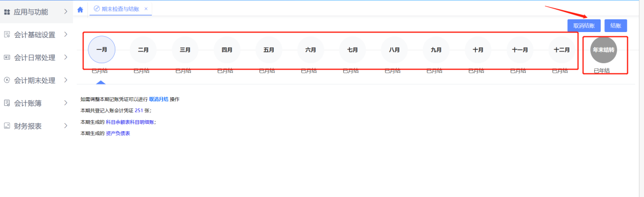Expand the 会计期末处理 menu arrow

pos(66,80)
